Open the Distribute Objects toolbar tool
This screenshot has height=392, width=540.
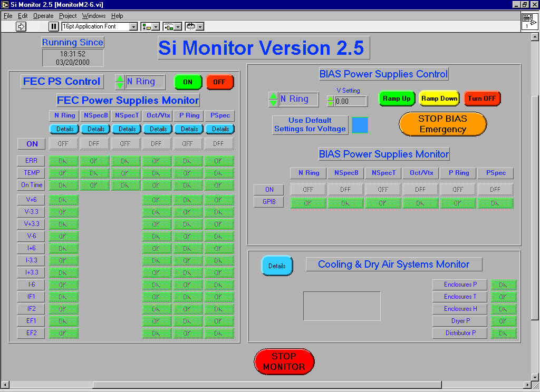tap(169, 26)
